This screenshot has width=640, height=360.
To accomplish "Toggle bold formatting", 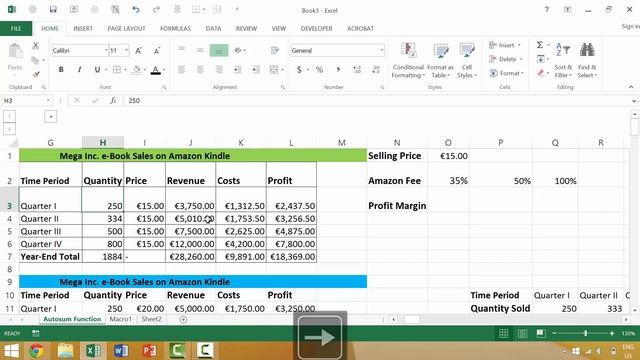I will [x=61, y=70].
